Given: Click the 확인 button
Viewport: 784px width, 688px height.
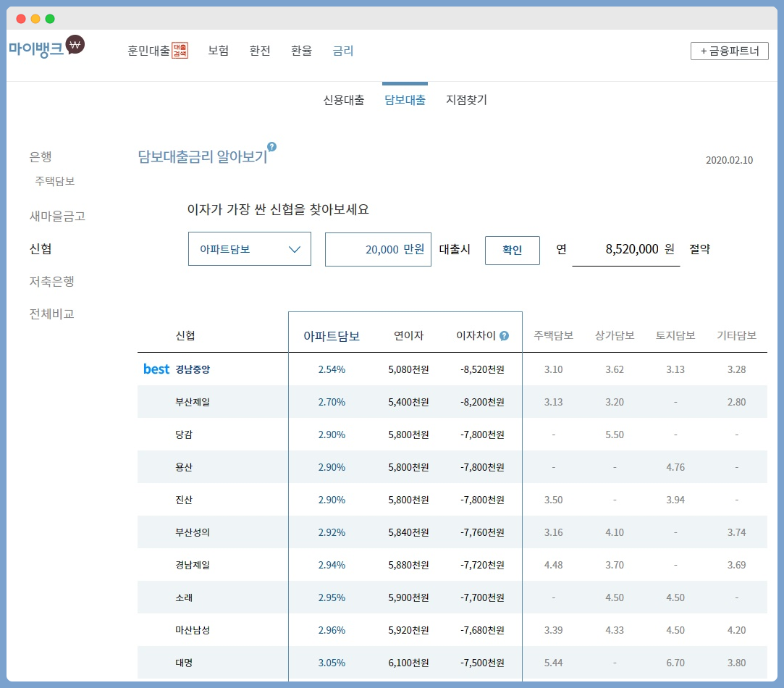Looking at the screenshot, I should click(512, 250).
